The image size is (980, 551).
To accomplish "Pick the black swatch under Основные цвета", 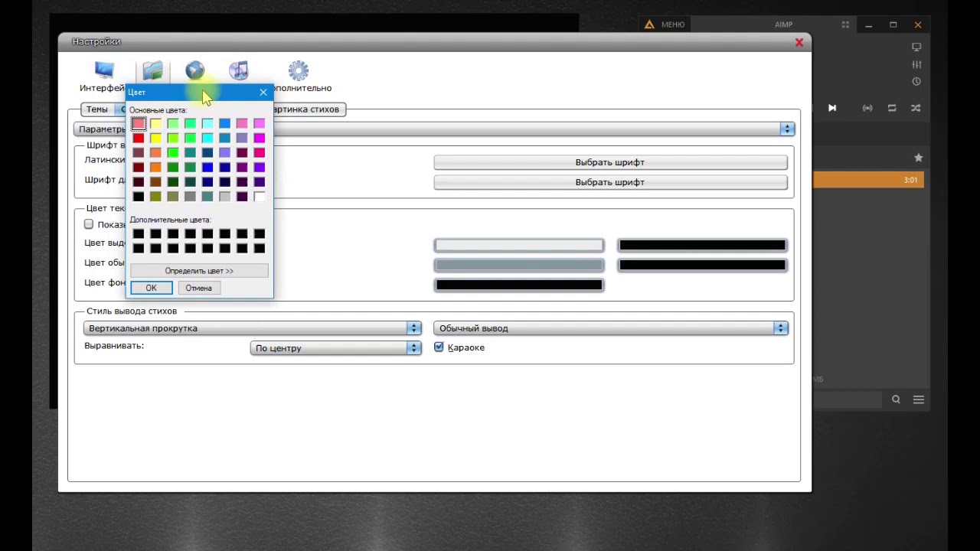I will click(x=139, y=197).
